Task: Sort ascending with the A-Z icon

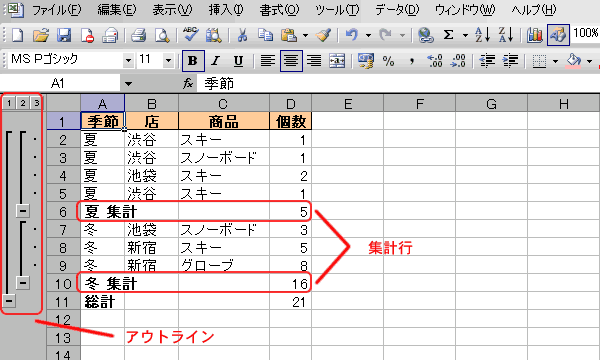Action: tap(482, 36)
